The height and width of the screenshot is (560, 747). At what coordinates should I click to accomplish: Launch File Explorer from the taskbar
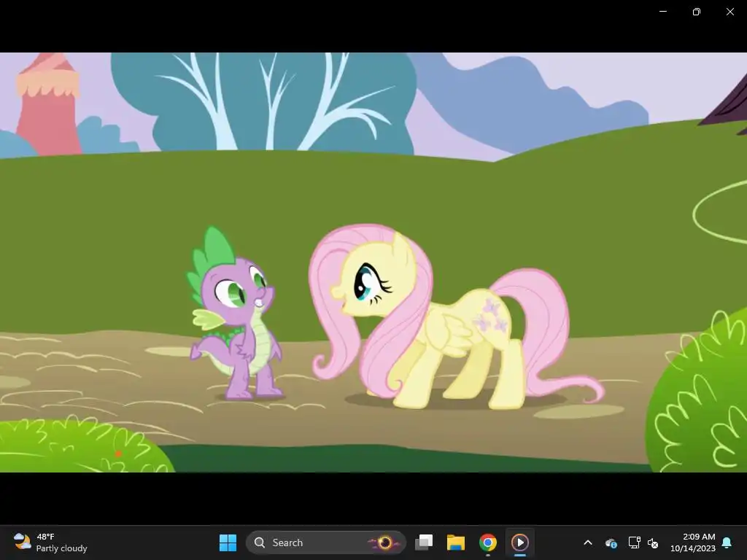(455, 542)
